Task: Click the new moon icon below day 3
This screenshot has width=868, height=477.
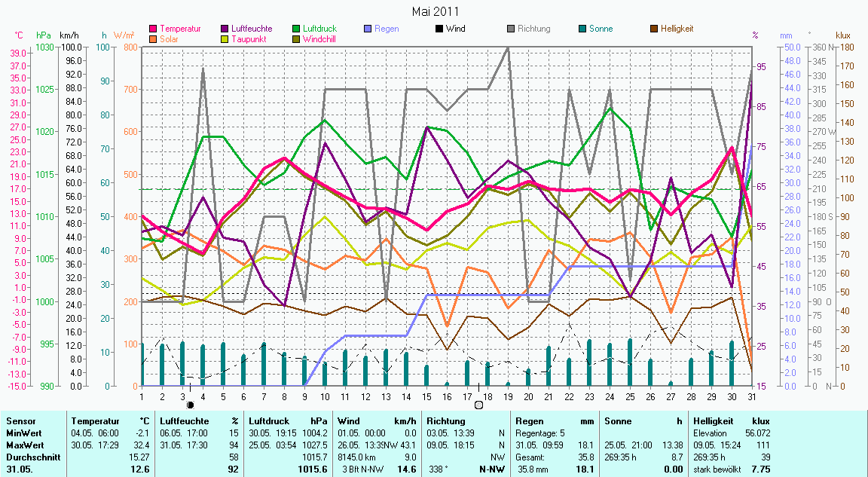Action: point(190,405)
